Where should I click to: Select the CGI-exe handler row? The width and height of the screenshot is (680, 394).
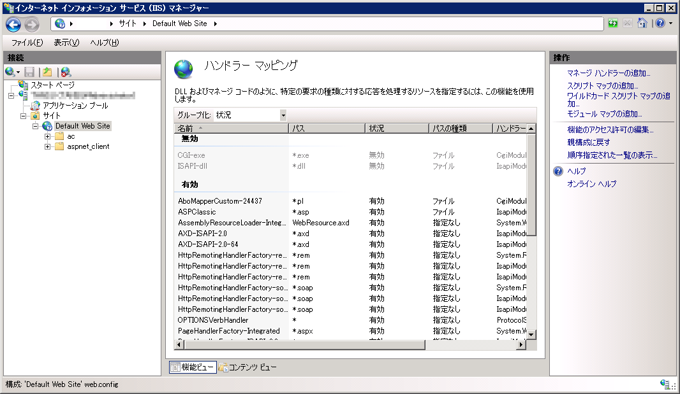click(350, 155)
